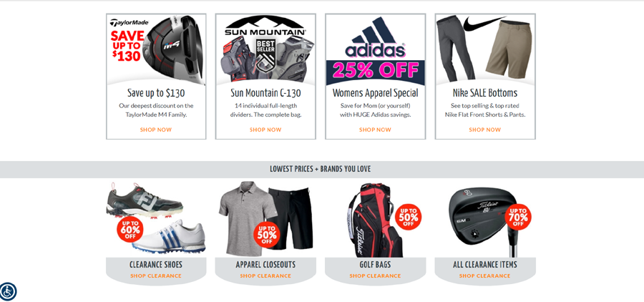Shop now for Nike SALE Bottoms
This screenshot has width=644, height=302.
tap(484, 130)
